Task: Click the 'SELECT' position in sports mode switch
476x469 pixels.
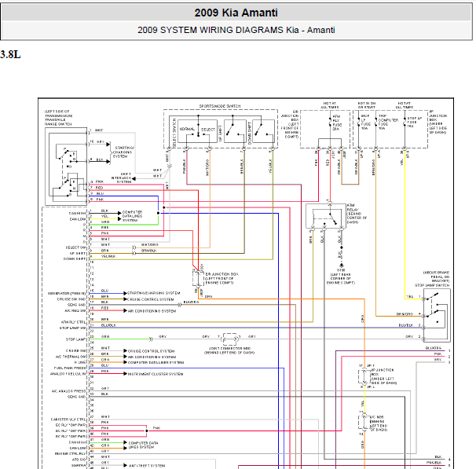Action: coord(208,130)
